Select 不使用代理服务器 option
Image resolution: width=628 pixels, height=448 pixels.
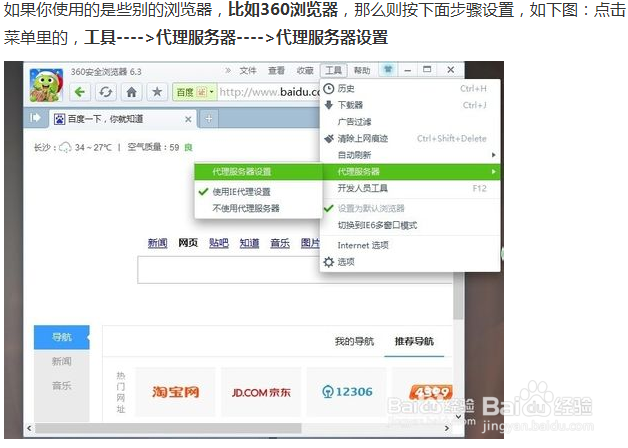(x=259, y=208)
